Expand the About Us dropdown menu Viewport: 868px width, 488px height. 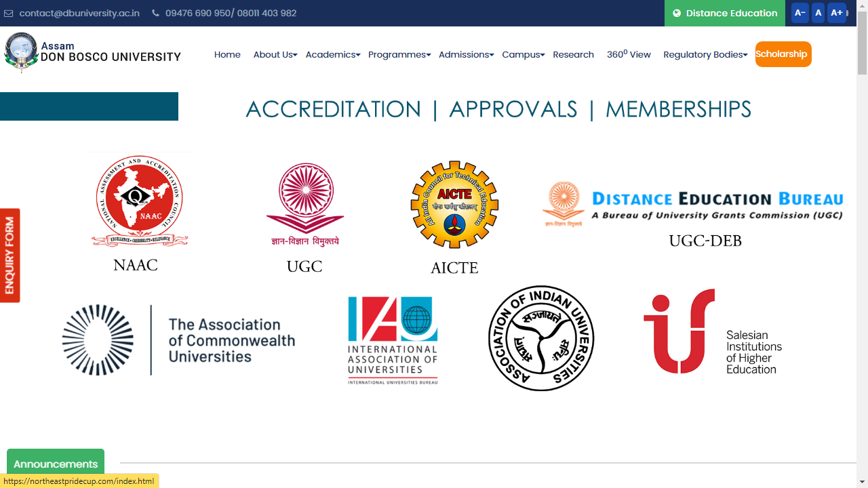tap(275, 54)
